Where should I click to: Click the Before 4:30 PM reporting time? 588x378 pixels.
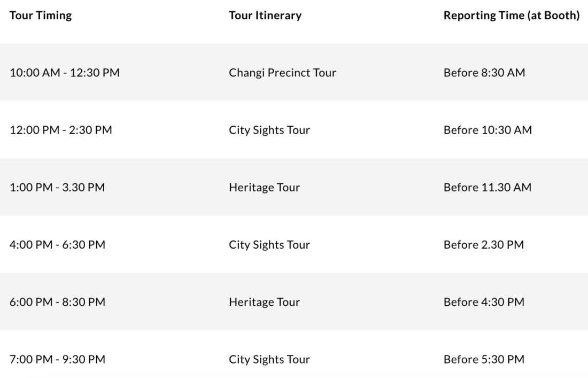[x=484, y=302]
